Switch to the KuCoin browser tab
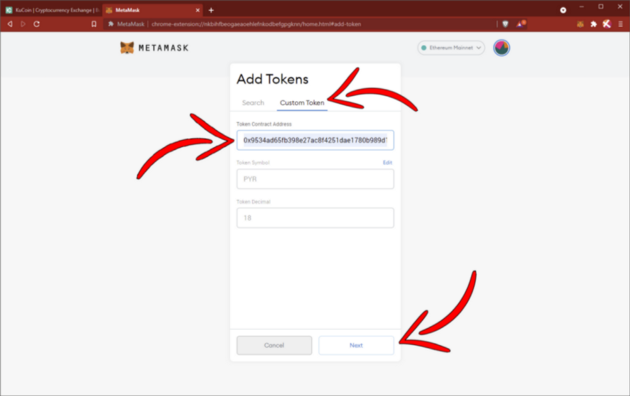This screenshot has height=396, width=630. (51, 10)
